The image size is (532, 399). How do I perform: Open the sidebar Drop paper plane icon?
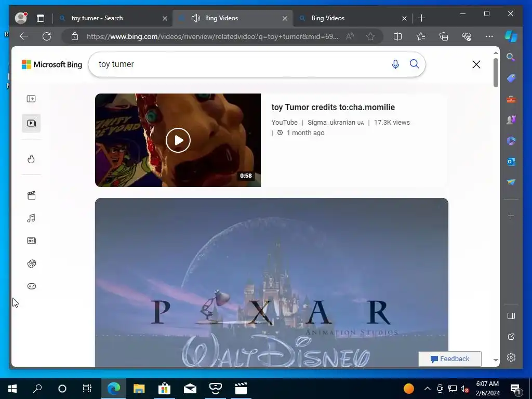point(511,182)
